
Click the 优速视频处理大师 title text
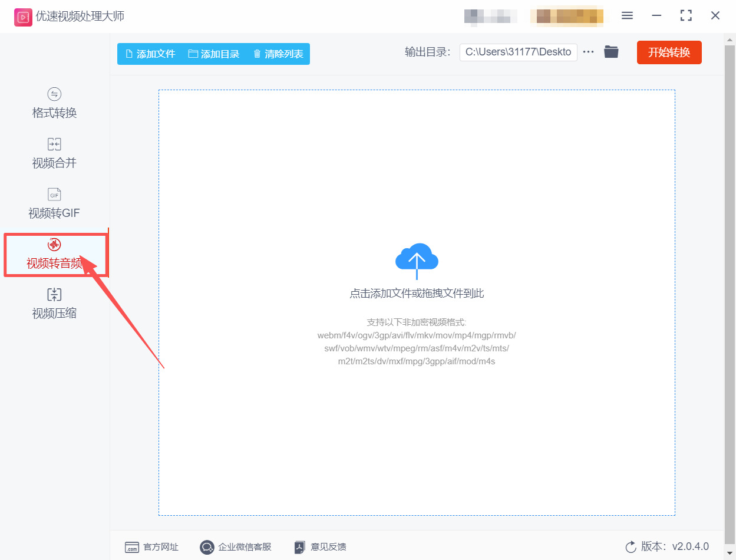coord(80,17)
